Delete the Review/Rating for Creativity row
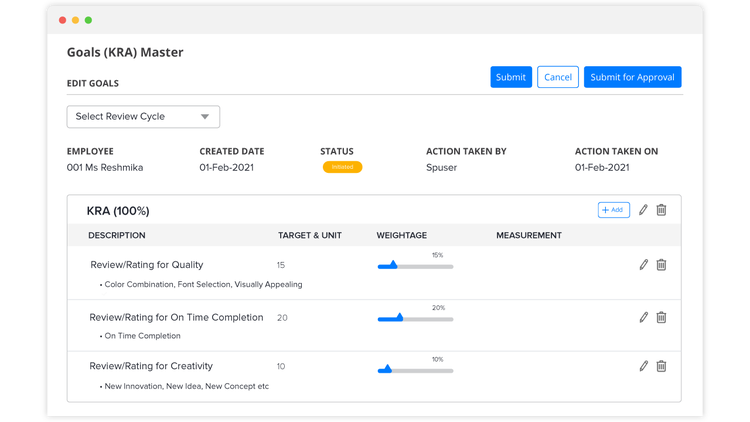This screenshot has width=750, height=422. pyautogui.click(x=661, y=366)
